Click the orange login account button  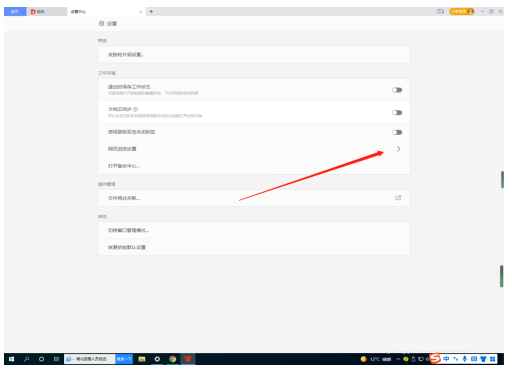(462, 11)
